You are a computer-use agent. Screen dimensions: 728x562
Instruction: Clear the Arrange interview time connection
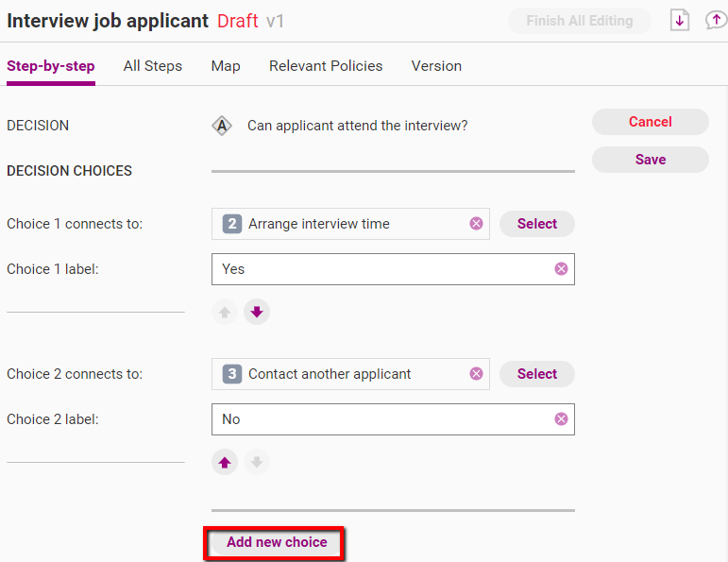coord(476,224)
